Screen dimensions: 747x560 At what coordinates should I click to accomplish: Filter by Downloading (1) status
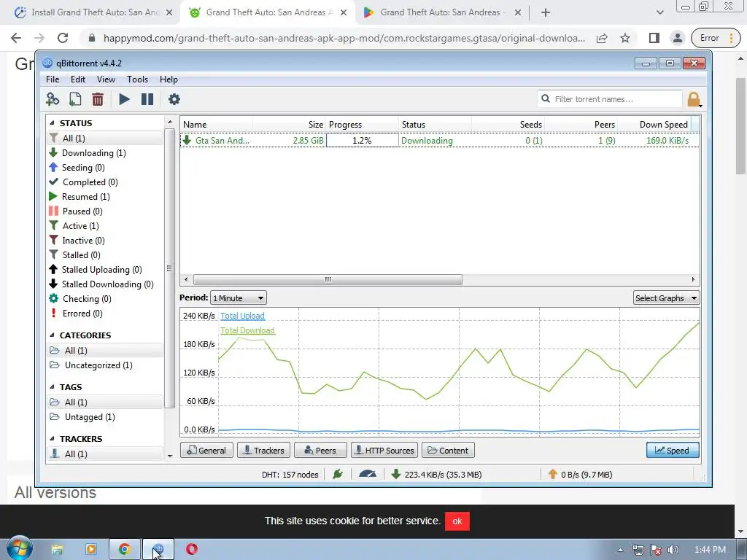click(94, 153)
